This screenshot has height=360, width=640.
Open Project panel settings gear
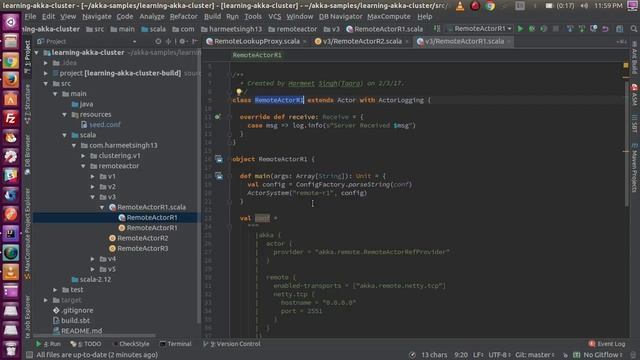182,41
